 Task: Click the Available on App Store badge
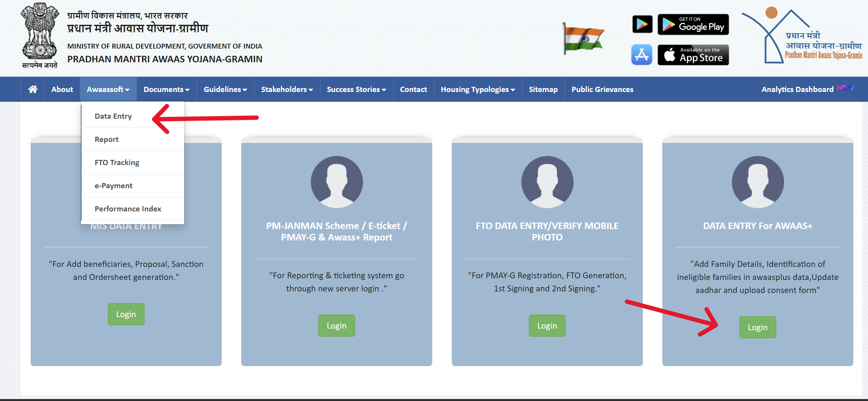pyautogui.click(x=693, y=54)
